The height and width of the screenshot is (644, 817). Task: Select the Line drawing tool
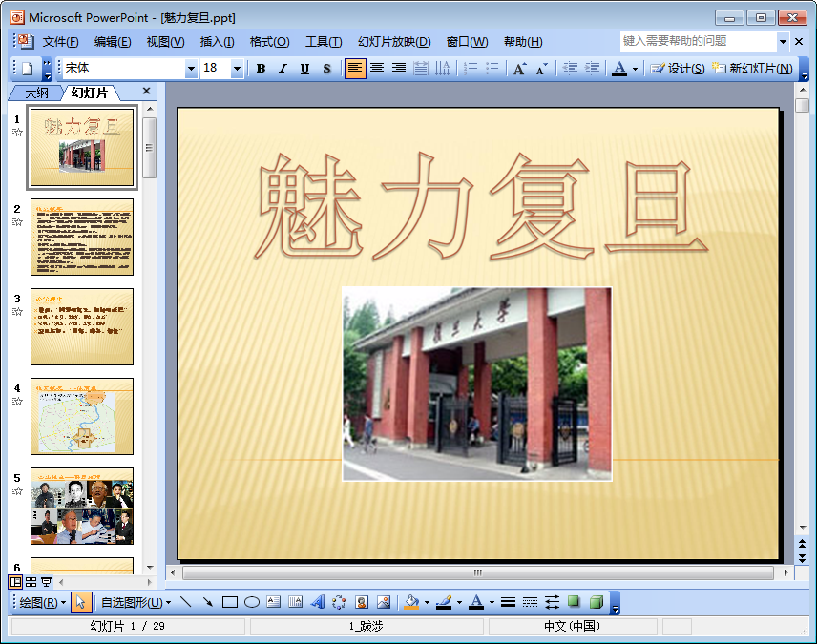tap(185, 602)
